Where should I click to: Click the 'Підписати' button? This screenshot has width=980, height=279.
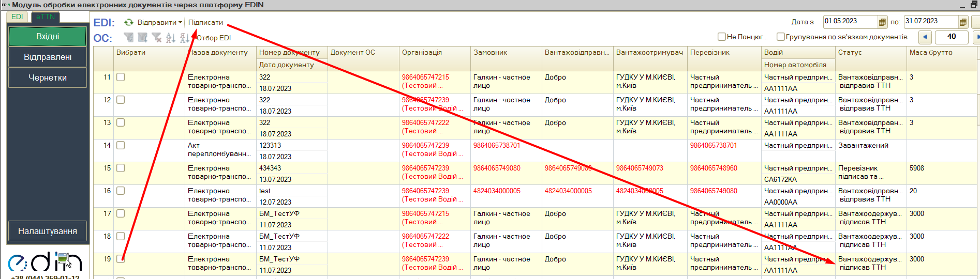tap(205, 23)
